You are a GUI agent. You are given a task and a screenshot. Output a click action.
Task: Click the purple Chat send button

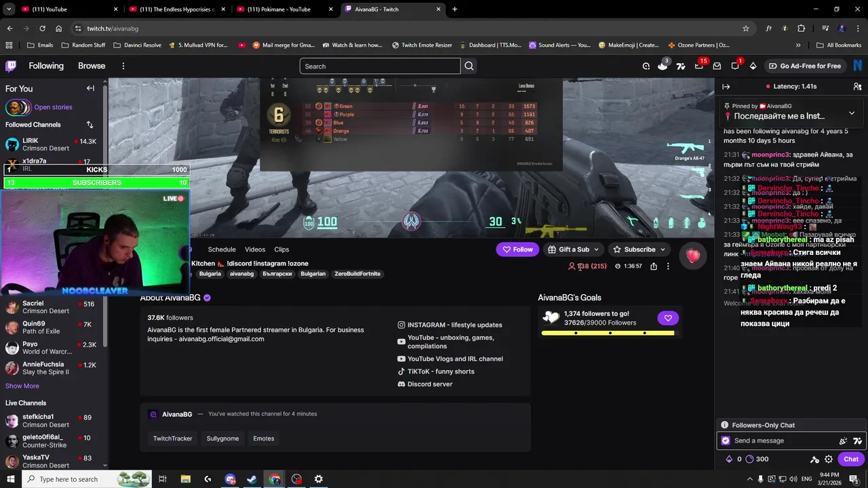(851, 459)
